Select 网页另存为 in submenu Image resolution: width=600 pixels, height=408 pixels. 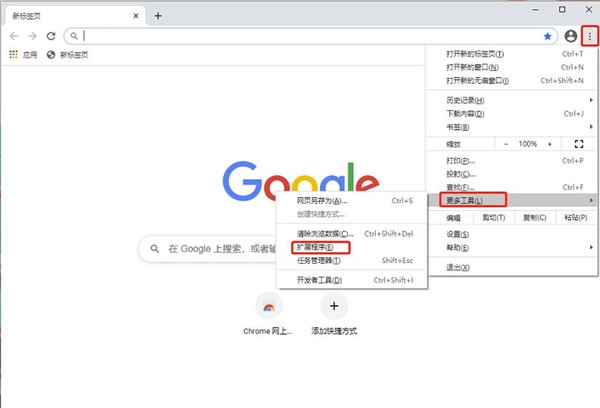coord(352,201)
